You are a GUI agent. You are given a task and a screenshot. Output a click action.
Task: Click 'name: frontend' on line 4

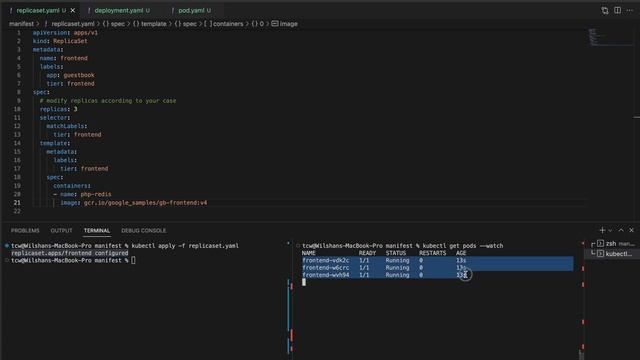64,58
